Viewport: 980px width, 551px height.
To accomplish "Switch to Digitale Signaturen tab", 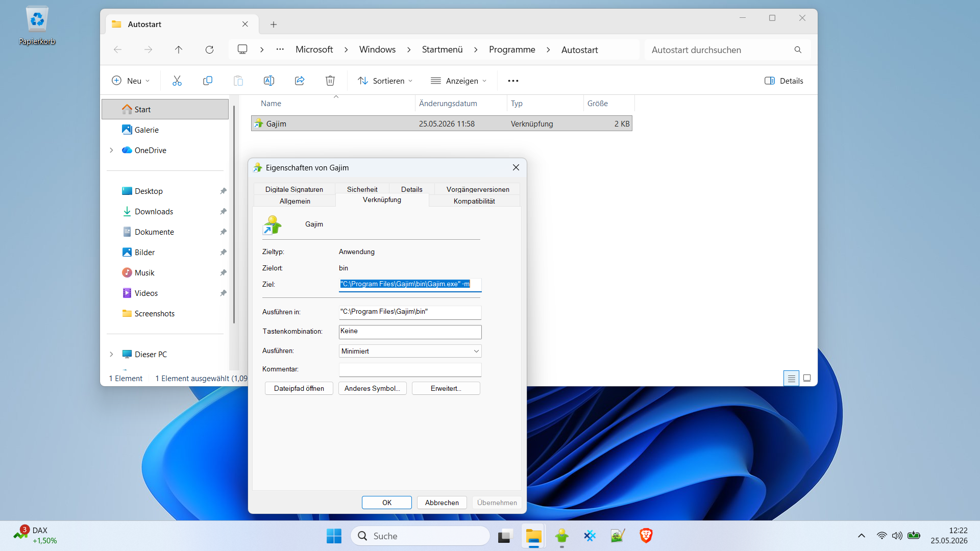I will 294,189.
